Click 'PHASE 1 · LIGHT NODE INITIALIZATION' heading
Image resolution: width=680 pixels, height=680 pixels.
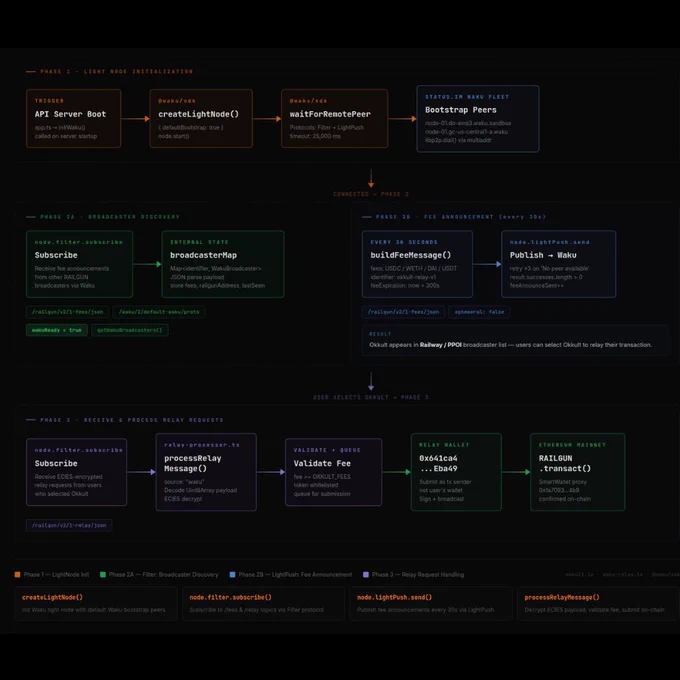(x=116, y=71)
